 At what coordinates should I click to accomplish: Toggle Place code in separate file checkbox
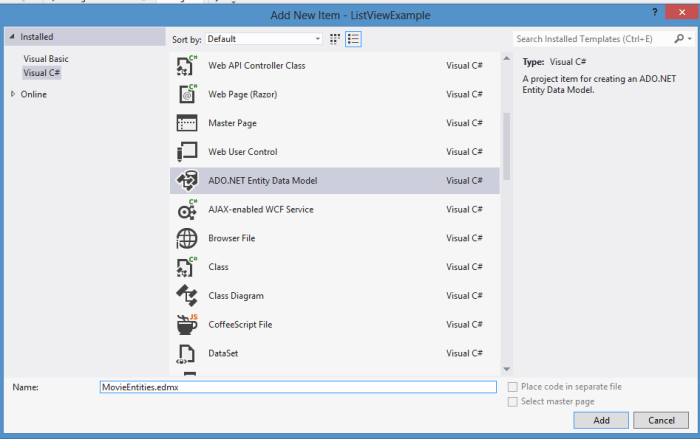pyautogui.click(x=513, y=387)
